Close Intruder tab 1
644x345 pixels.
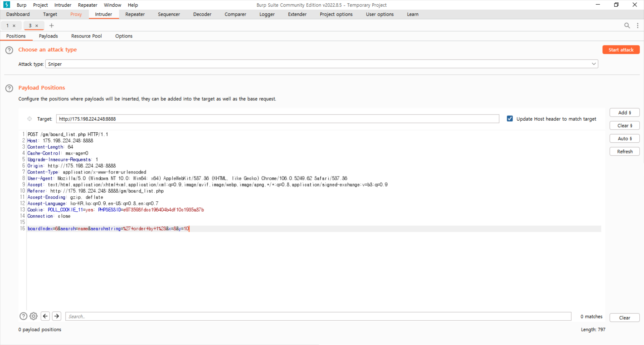click(x=14, y=26)
